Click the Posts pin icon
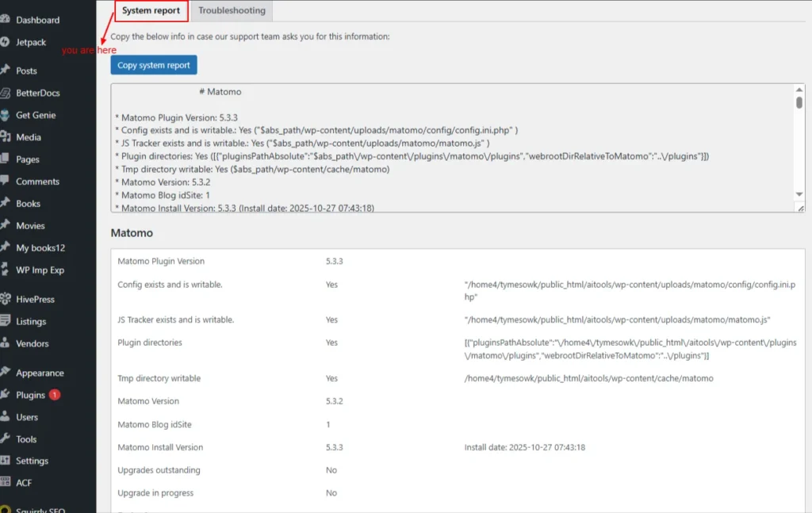The height and width of the screenshot is (513, 812). pos(5,71)
